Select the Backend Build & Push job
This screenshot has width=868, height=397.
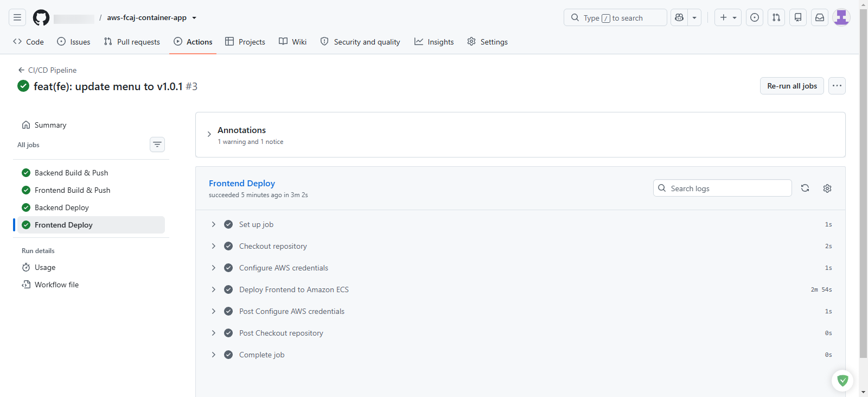click(91, 173)
